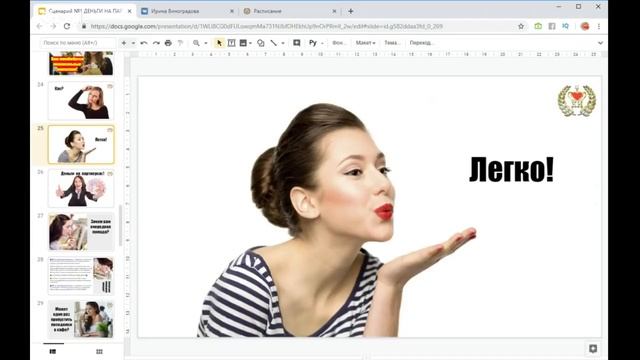Click the green camera extension icon

coord(538,26)
